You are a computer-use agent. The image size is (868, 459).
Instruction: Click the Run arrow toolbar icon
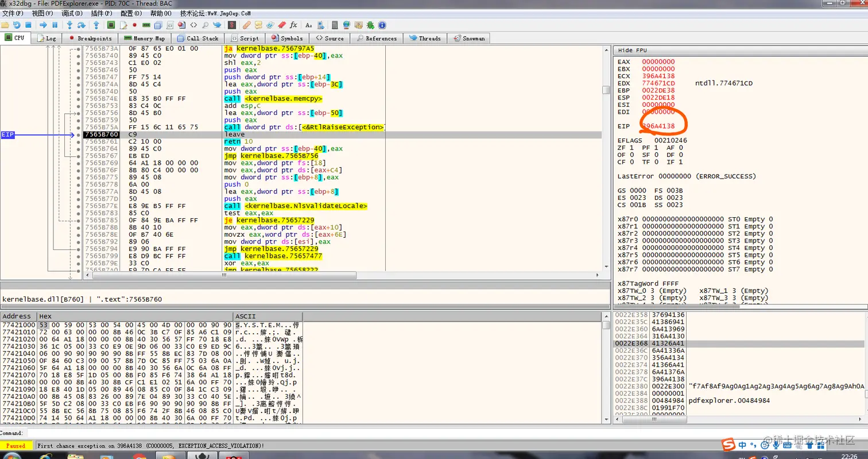(43, 25)
